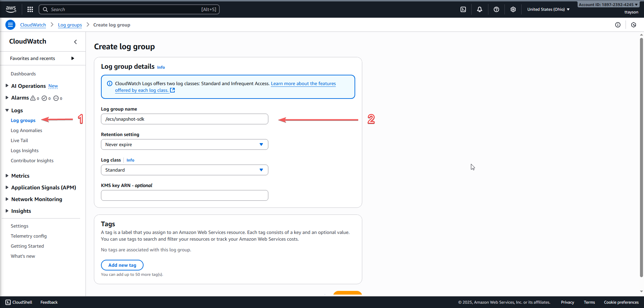Viewport: 644px width, 308px height.
Task: Open the settings gear in top bar
Action: pyautogui.click(x=513, y=9)
